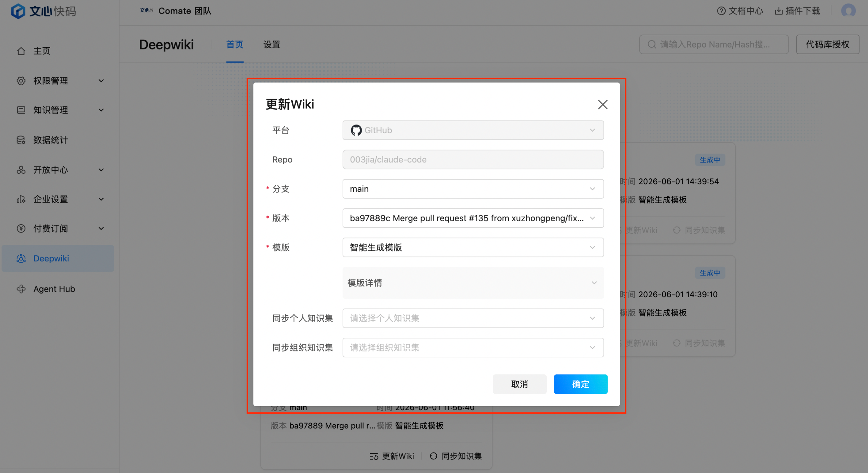Screen dimensions: 868x473
Task: Click the 更新Wiki icon in bottom card
Action: (374, 456)
